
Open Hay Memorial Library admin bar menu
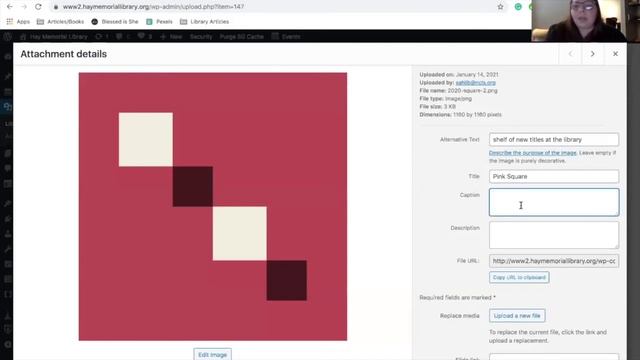[54, 37]
